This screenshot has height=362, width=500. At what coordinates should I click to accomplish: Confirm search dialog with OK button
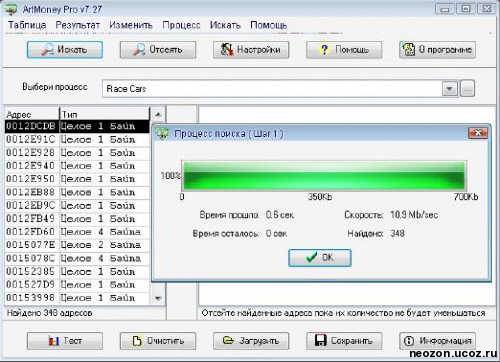click(x=320, y=258)
